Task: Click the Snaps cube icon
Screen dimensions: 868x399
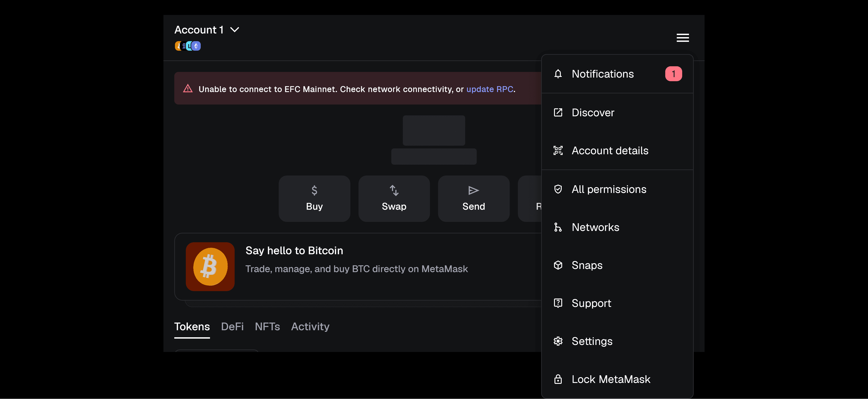Action: [558, 265]
